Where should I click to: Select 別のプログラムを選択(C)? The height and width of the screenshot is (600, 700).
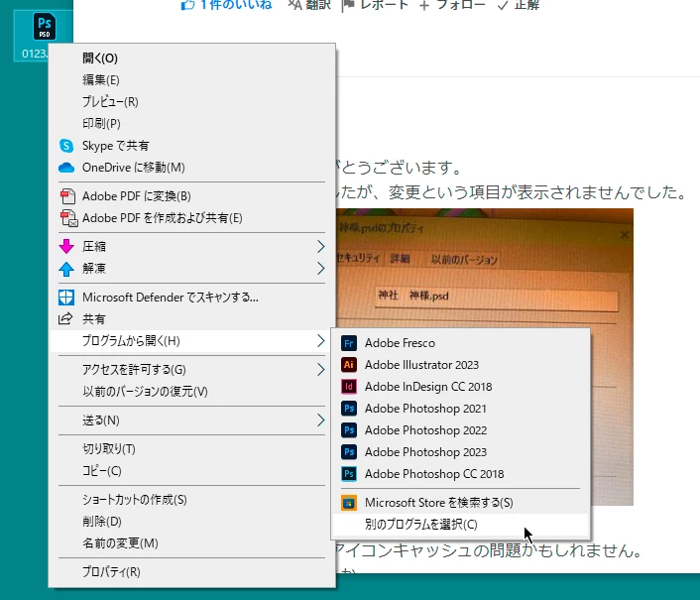click(x=461, y=525)
